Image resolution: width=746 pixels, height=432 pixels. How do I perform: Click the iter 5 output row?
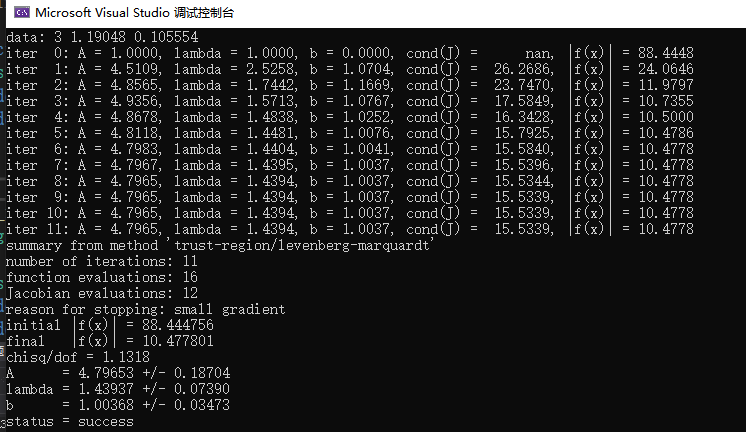[x=350, y=133]
